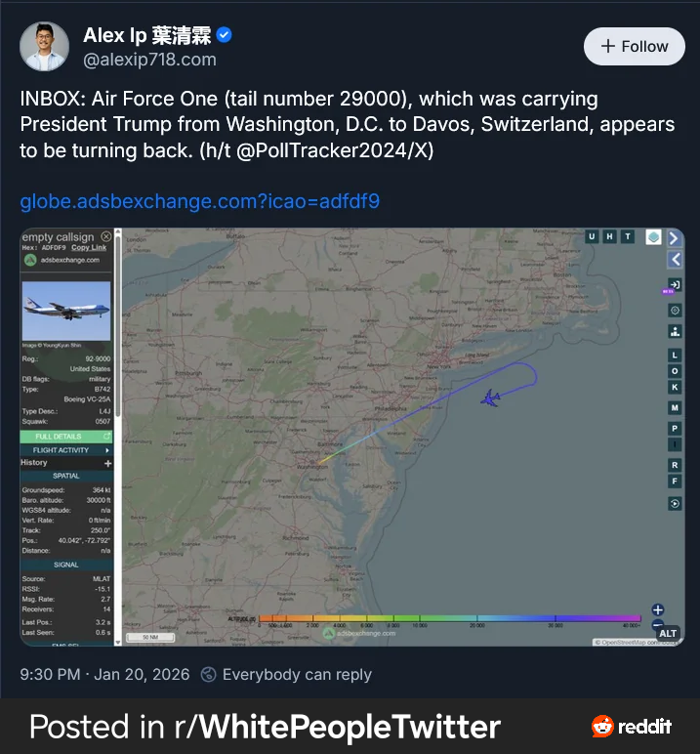700x754 pixels.
Task: Click the map settings gear icon
Action: (x=675, y=310)
